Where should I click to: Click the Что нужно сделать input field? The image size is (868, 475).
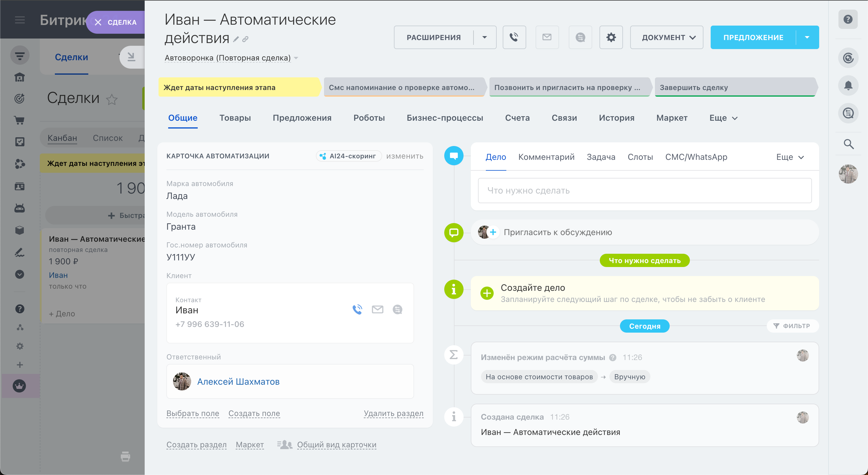[x=645, y=191]
